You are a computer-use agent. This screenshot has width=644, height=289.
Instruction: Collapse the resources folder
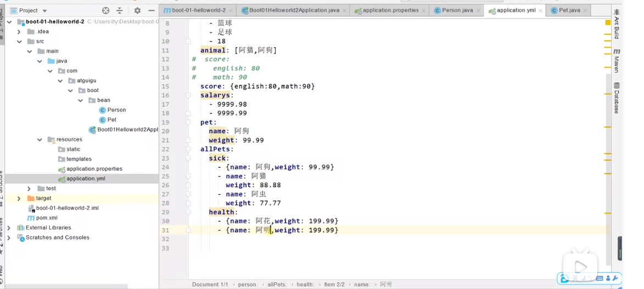point(40,140)
